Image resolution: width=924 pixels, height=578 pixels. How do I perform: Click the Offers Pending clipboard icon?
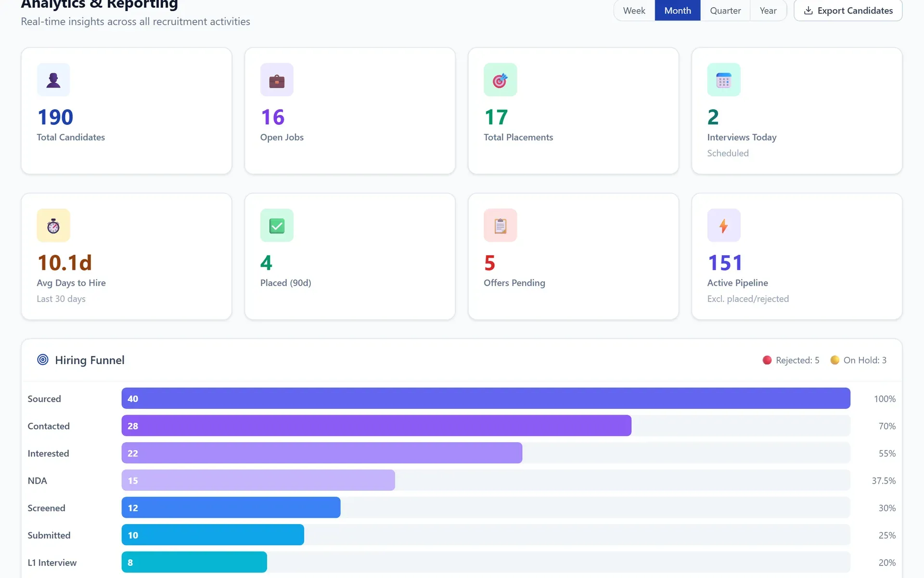(x=500, y=225)
